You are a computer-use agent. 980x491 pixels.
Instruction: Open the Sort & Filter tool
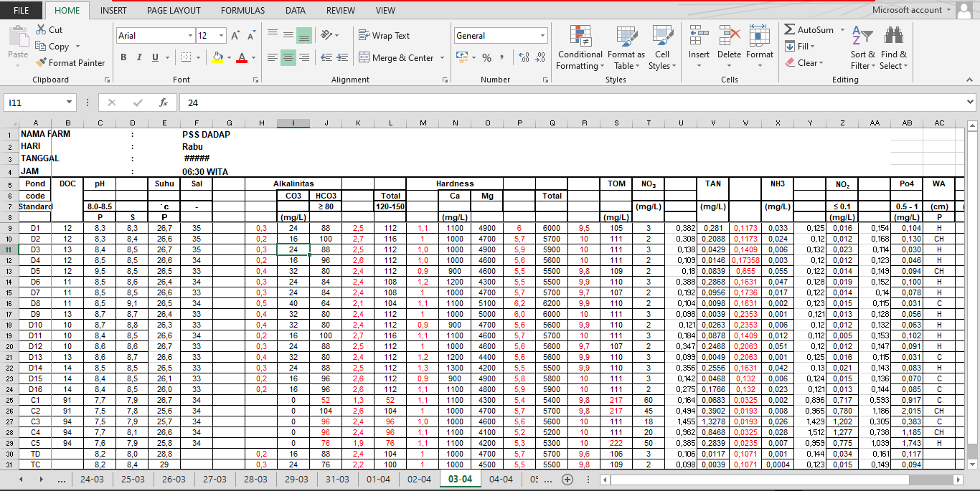862,49
